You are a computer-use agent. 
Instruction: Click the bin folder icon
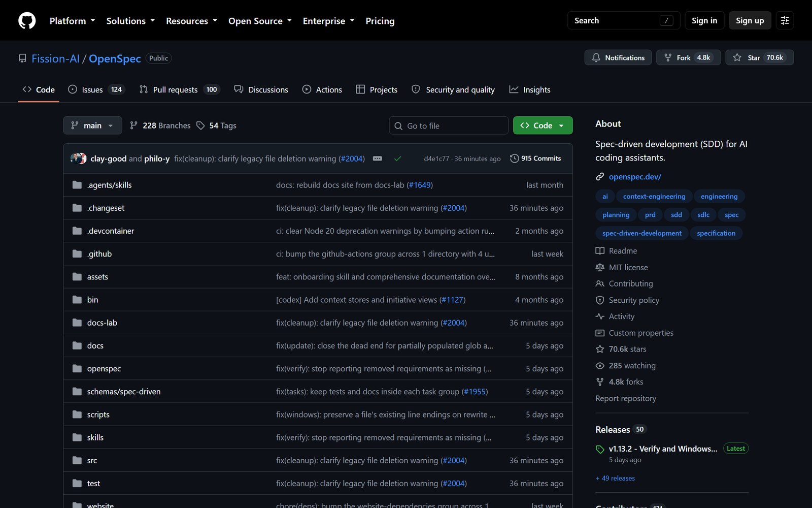[x=77, y=300]
